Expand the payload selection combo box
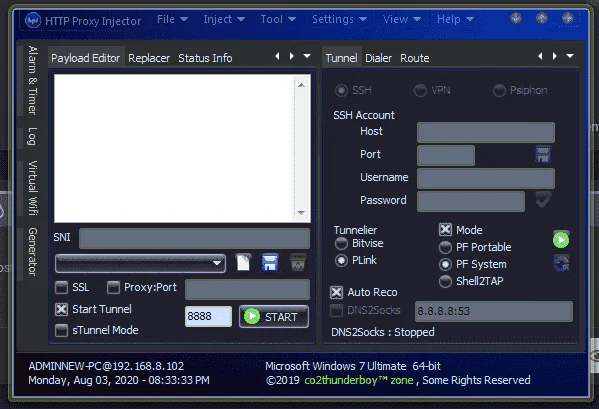 coord(141,263)
